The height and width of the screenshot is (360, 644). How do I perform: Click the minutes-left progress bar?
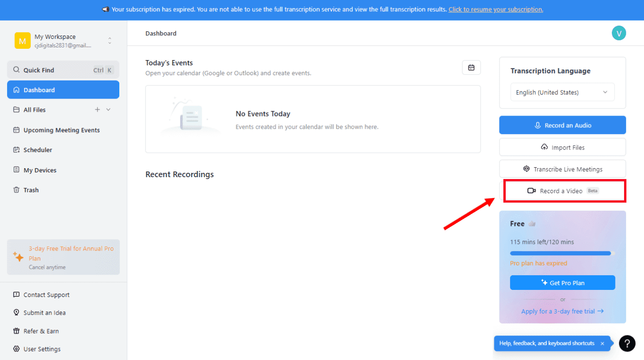(562, 253)
